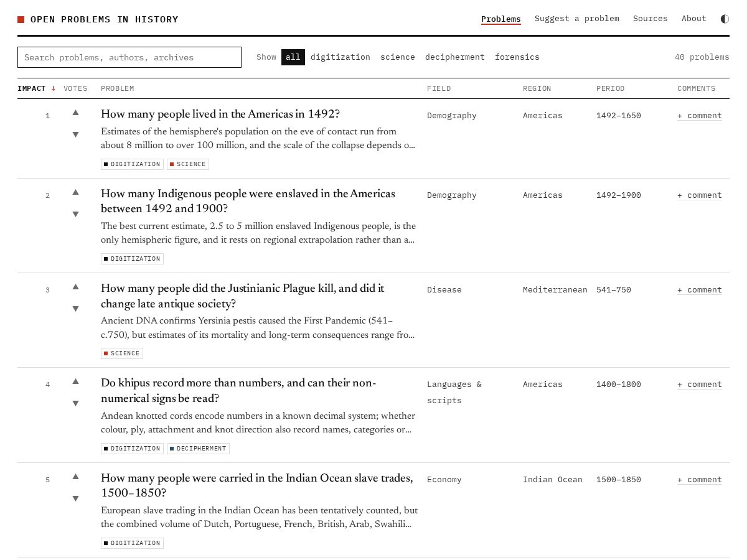Open the Problems nav tab
The image size is (747, 560).
click(x=501, y=19)
